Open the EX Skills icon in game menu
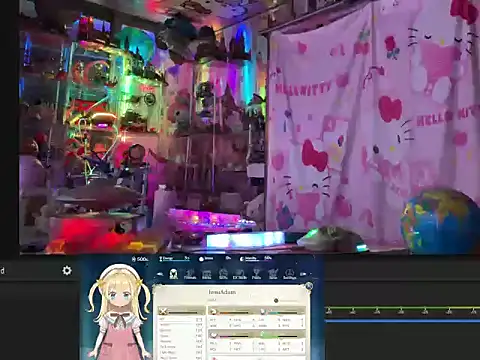480x360 pixels. click(x=240, y=274)
